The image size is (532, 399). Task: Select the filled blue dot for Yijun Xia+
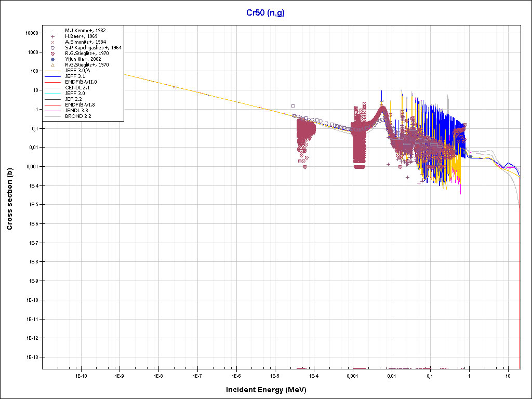(52, 59)
